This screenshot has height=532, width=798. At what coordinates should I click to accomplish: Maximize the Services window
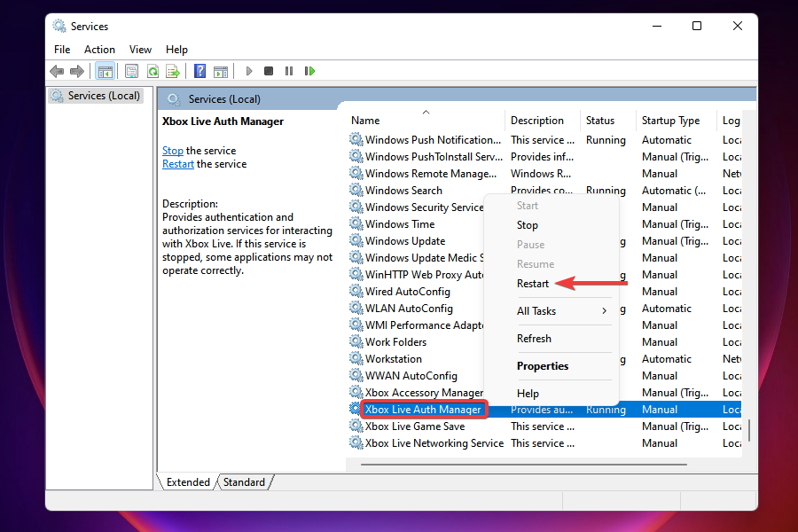[x=697, y=26]
